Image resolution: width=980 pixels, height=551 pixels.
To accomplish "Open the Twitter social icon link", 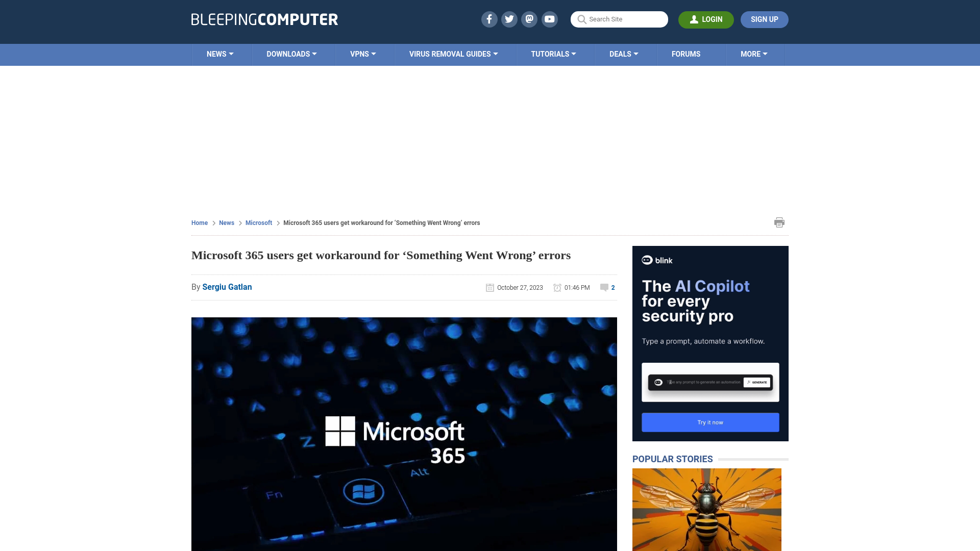I will (509, 19).
